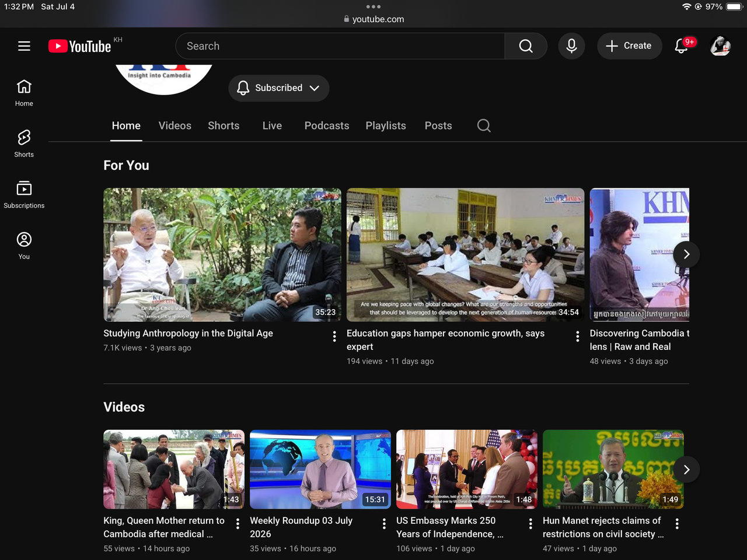The image size is (747, 560).
Task: Open account avatar menu
Action: pos(720,46)
